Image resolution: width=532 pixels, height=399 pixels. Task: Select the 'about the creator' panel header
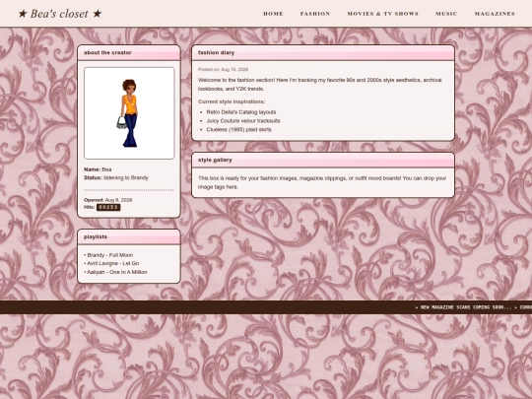[129, 53]
